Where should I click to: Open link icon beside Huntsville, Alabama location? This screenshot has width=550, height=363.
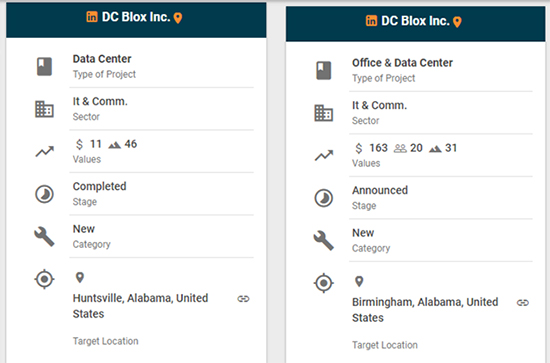click(243, 299)
